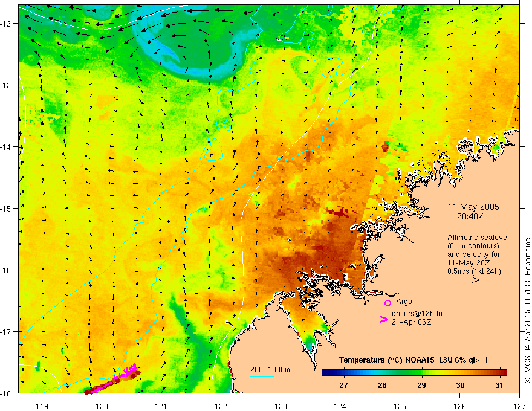Click the latitude axis label -13
Screen dimensions: 532x411
click(7, 85)
